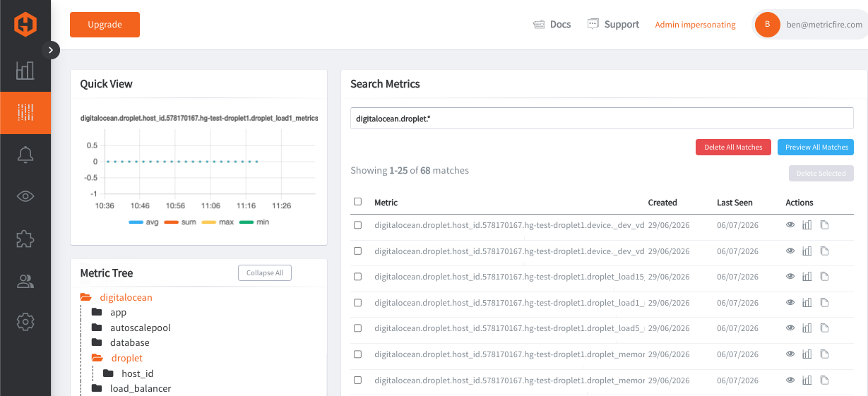Expand the app folder in Metric Tree
The height and width of the screenshot is (396, 868).
(x=97, y=313)
